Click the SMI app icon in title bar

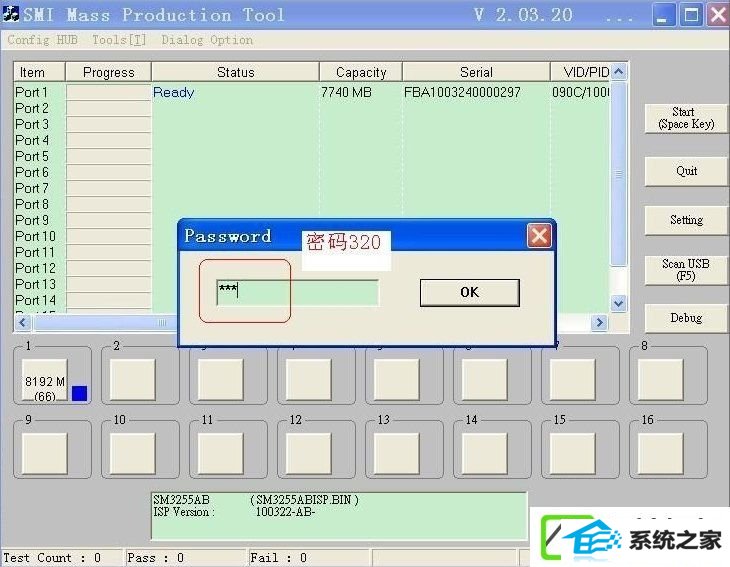[10, 14]
